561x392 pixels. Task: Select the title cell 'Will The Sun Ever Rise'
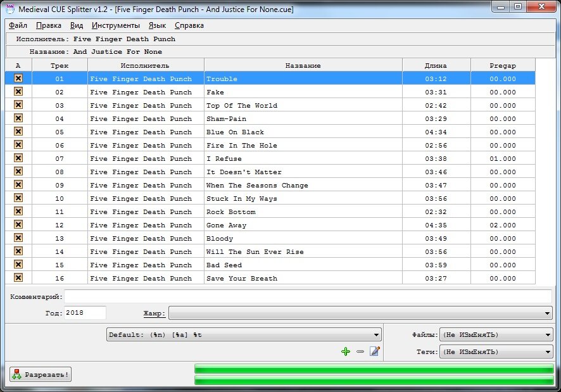tap(303, 251)
